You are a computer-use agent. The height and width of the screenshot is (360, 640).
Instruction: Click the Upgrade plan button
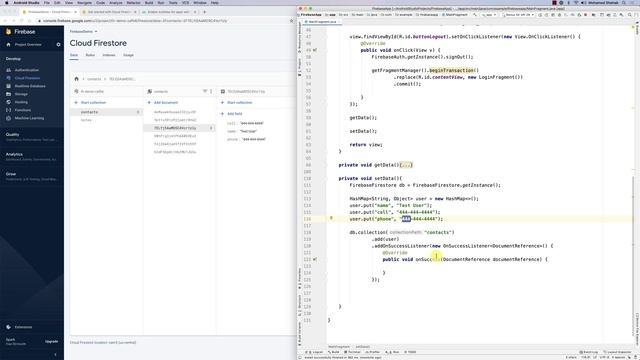click(51, 342)
